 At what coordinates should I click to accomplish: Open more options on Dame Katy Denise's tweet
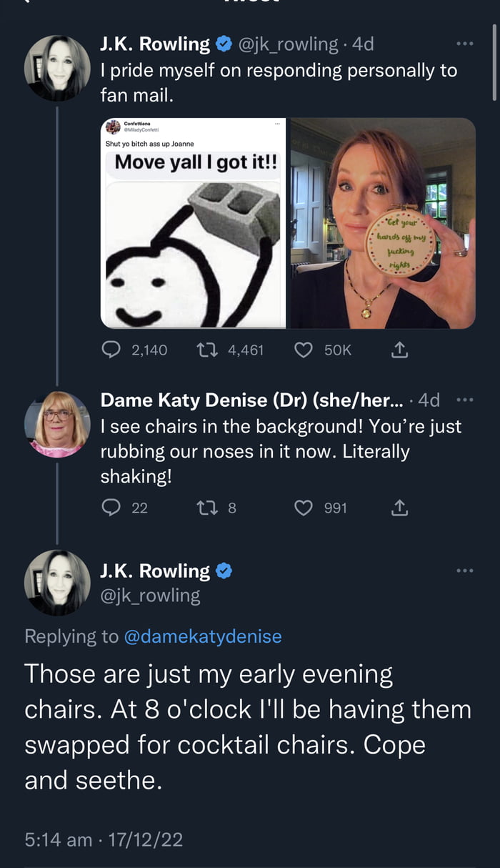[x=464, y=400]
